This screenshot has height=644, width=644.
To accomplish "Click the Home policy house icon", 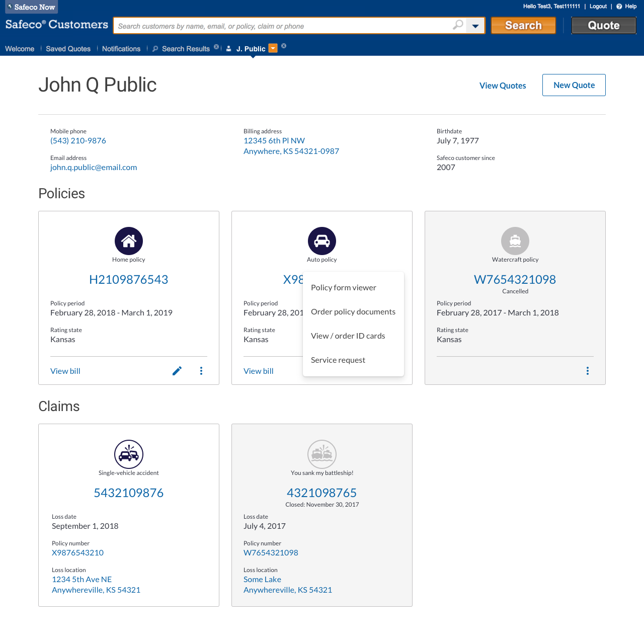I will tap(129, 241).
